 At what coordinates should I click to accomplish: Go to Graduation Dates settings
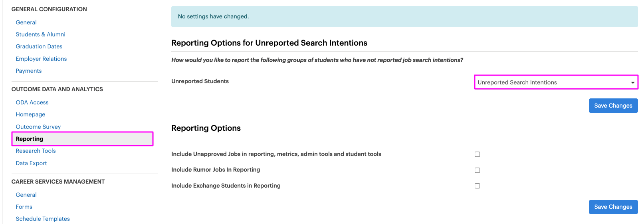[x=39, y=46]
